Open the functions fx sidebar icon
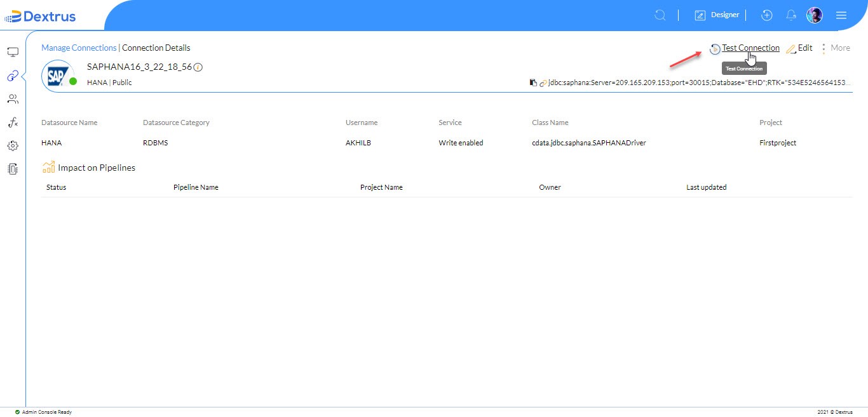 13,122
